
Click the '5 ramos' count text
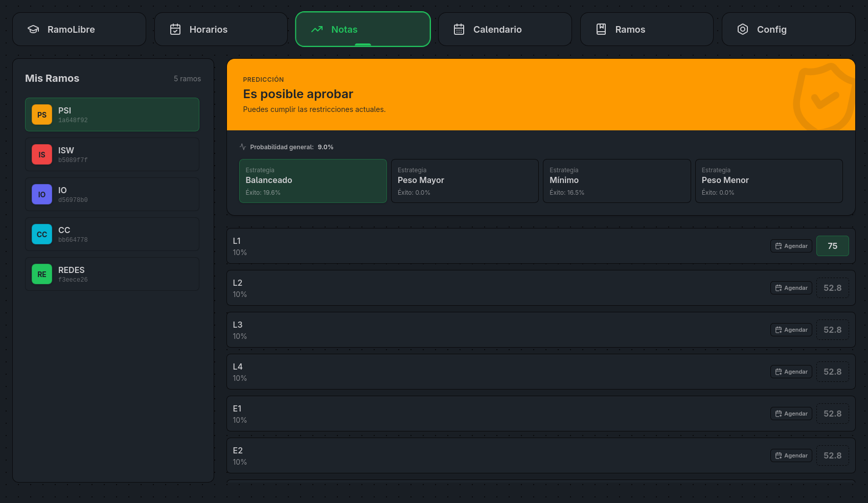click(187, 79)
